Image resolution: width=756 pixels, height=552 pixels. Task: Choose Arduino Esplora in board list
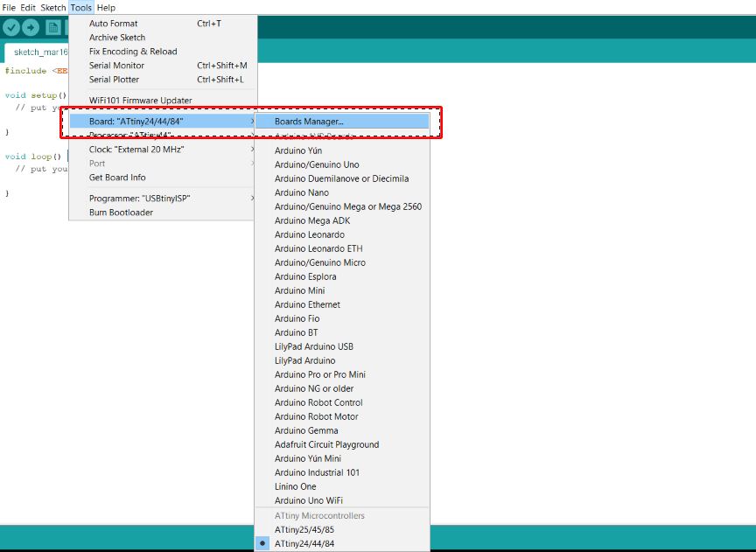[x=342, y=276]
